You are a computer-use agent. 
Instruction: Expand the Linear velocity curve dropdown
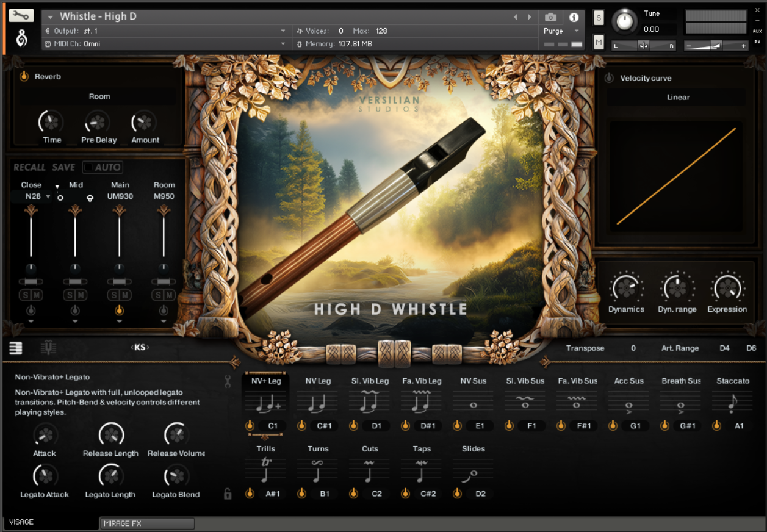(677, 97)
